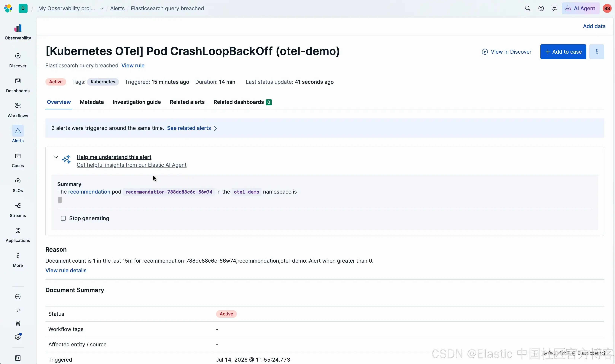Click the plus circle icon in sidebar
Screen dimensions: 615x364
point(18,297)
